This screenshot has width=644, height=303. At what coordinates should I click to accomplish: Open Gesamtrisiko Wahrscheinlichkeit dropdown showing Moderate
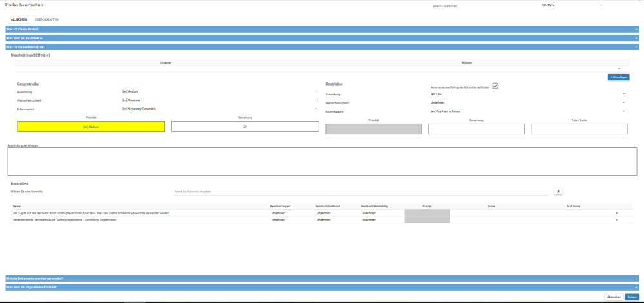pyautogui.click(x=220, y=100)
